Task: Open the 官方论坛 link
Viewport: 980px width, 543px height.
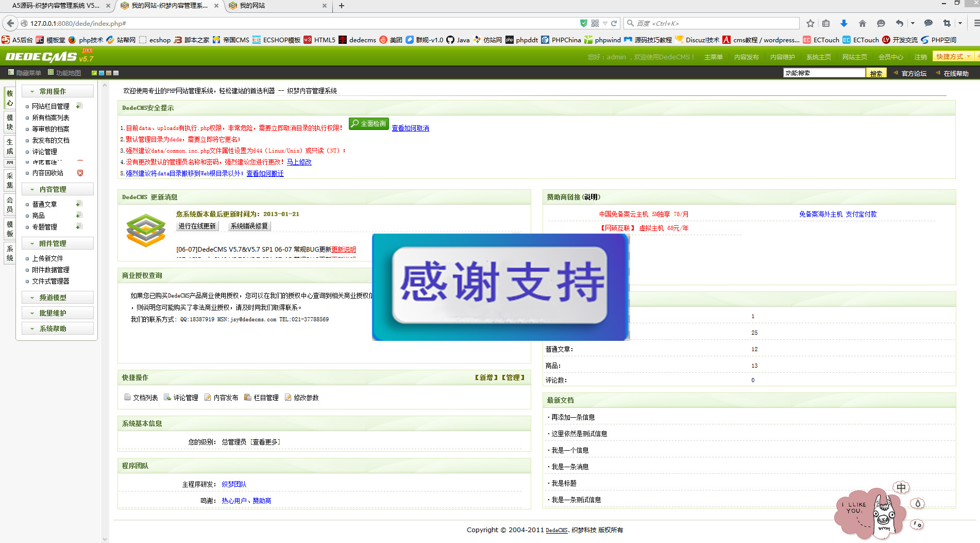Action: [x=914, y=73]
